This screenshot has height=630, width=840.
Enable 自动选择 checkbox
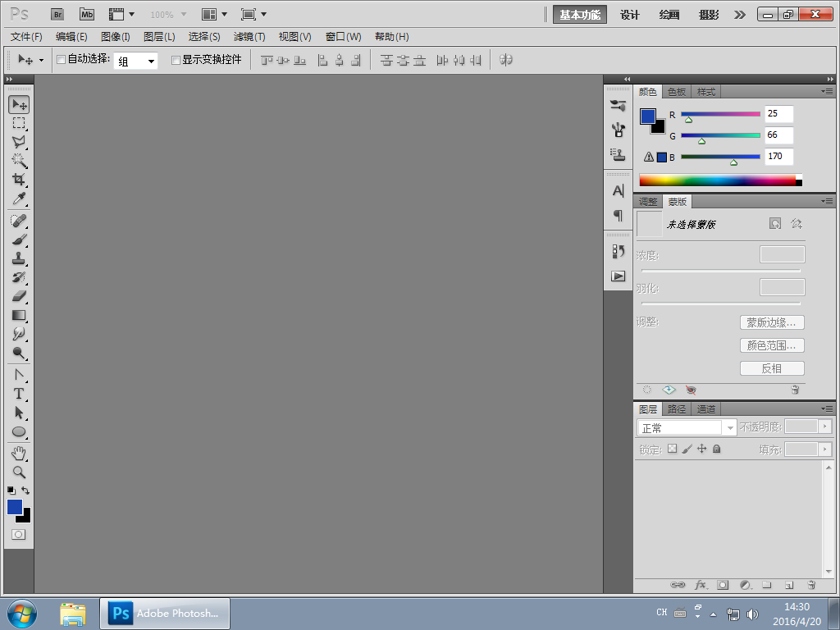(61, 59)
